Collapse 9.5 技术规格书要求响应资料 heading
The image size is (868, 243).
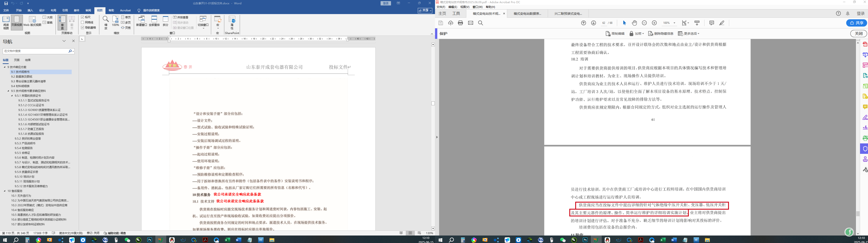[8, 91]
